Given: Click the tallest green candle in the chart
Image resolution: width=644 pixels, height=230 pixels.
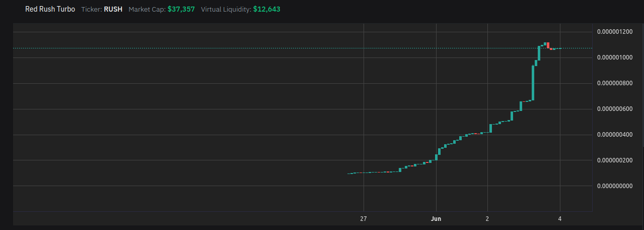Looking at the screenshot, I should [x=533, y=83].
